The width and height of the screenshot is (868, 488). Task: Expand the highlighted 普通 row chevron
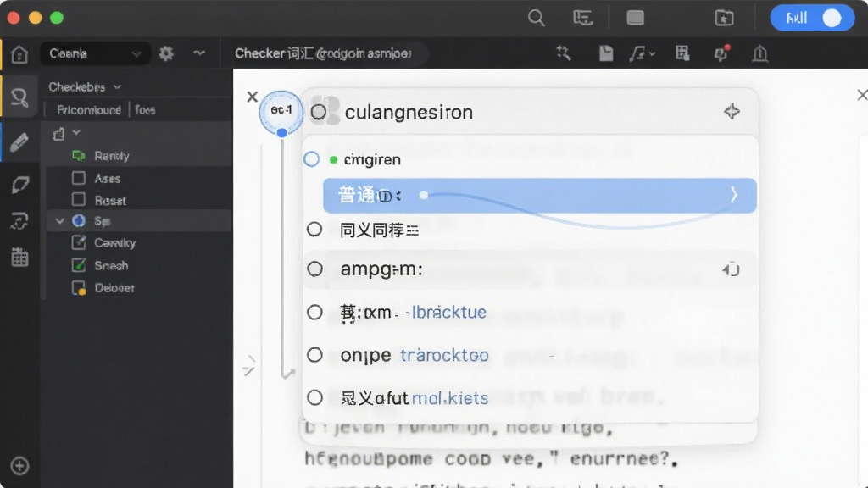click(x=733, y=195)
